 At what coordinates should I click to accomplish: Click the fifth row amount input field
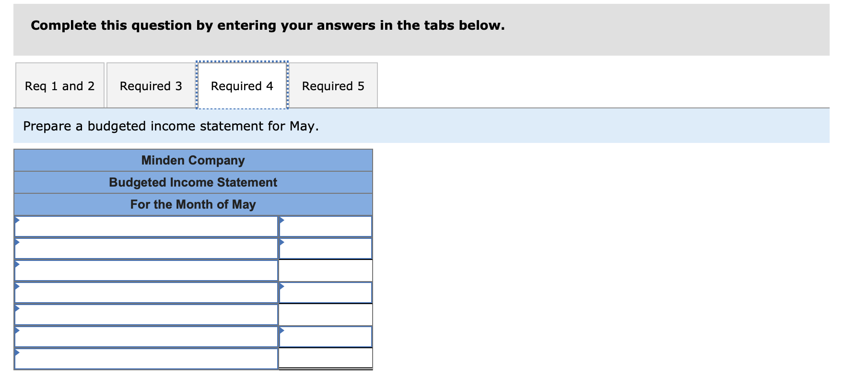pos(326,314)
